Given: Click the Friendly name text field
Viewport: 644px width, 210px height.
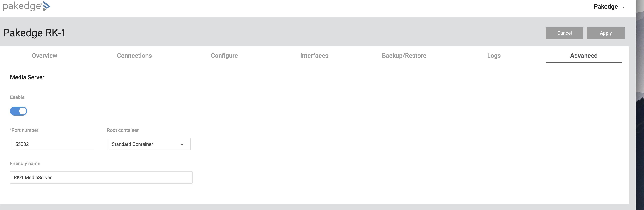Looking at the screenshot, I should click(x=101, y=177).
